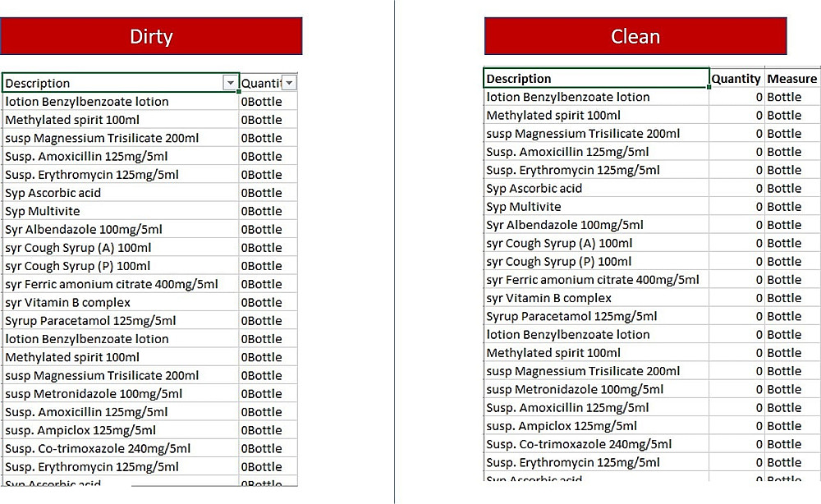Select Syp Multivite cell in Clean table
The height and width of the screenshot is (504, 821).
click(x=595, y=207)
